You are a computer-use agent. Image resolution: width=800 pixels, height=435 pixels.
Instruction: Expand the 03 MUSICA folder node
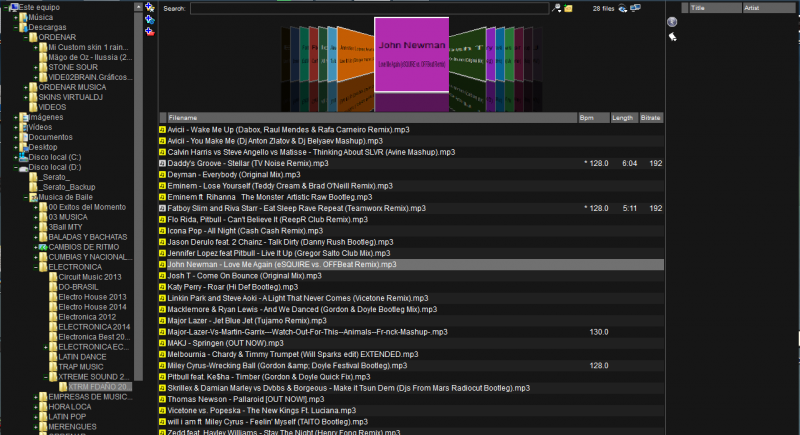35,217
